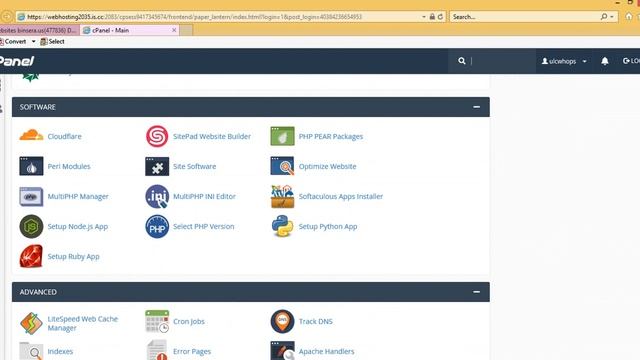Collapse the ADVANCED section
640x360 pixels.
click(476, 292)
